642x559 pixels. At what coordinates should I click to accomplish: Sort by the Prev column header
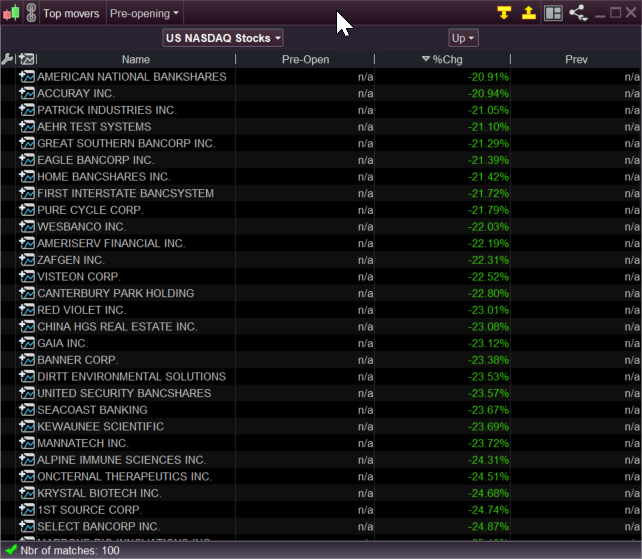tap(576, 59)
